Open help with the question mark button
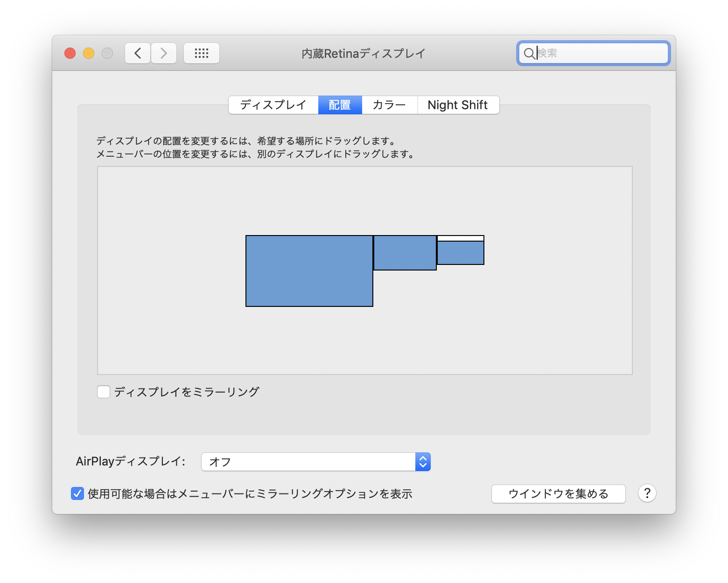 pyautogui.click(x=647, y=493)
